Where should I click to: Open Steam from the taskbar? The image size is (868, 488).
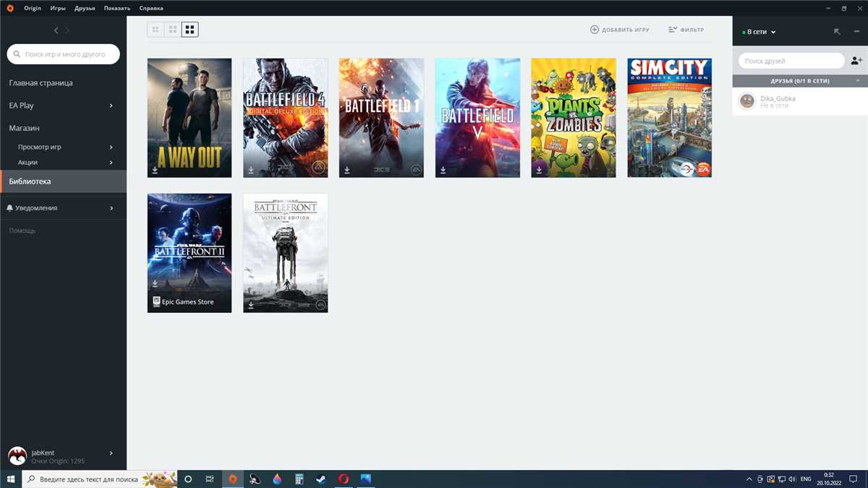coord(320,479)
